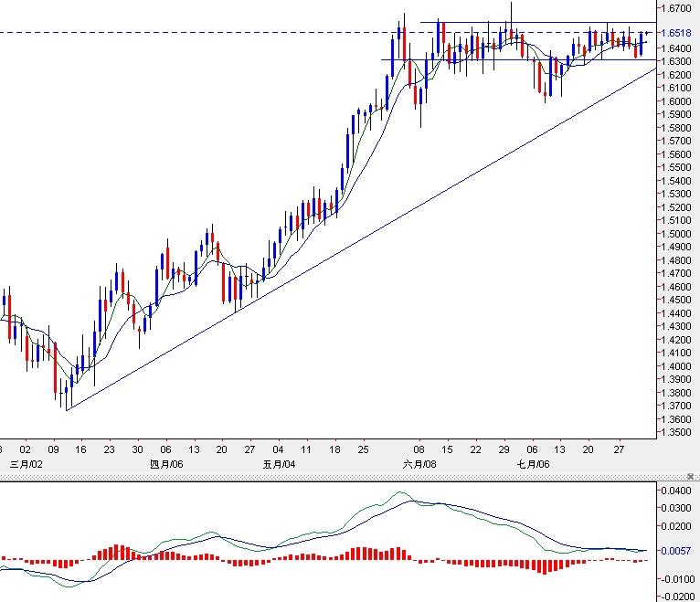Click the 1.3500 price axis label
Image resolution: width=700 pixels, height=602 pixels.
click(676, 432)
